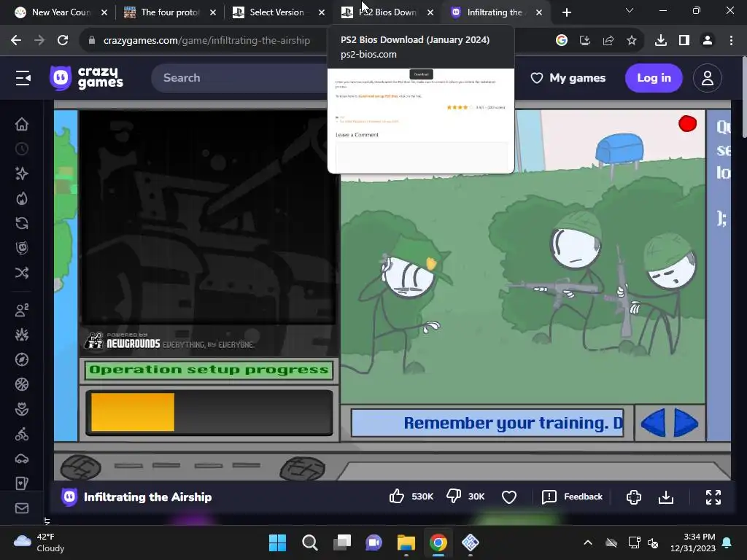This screenshot has width=747, height=560.
Task: Open a new browser tab
Action: point(566,12)
